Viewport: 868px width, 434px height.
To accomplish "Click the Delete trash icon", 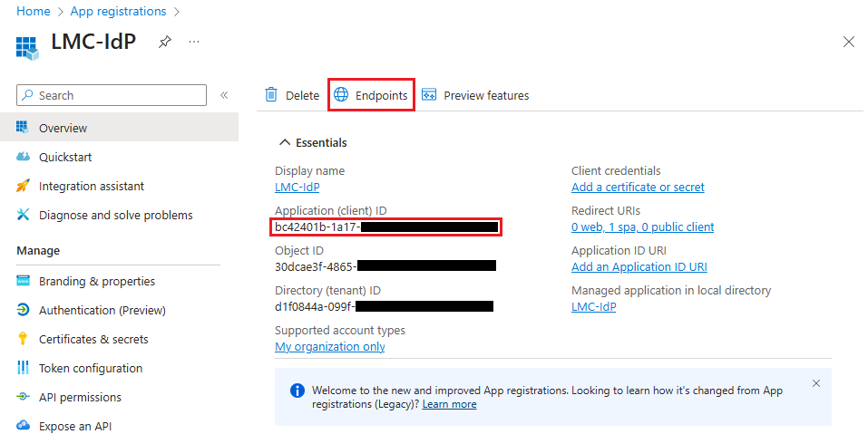I will tap(271, 95).
